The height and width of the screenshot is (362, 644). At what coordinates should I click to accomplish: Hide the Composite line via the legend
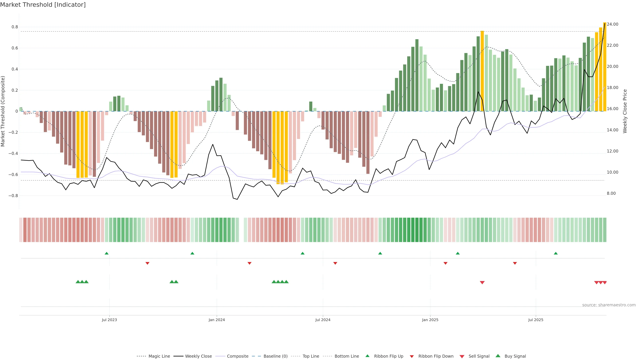tap(237, 356)
